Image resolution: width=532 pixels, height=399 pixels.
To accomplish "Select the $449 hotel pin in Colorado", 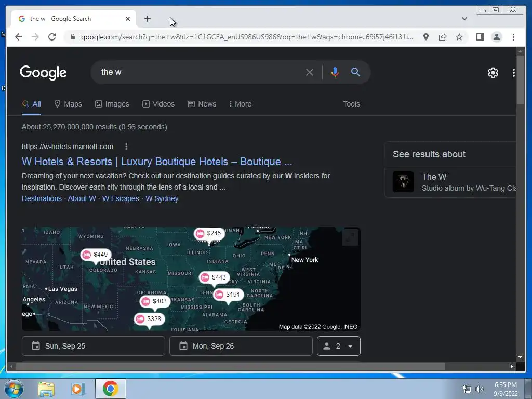I will point(96,255).
